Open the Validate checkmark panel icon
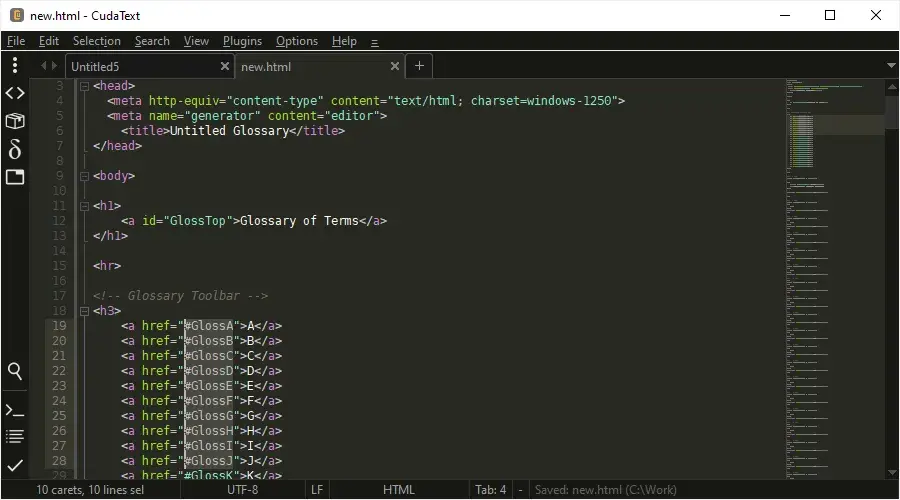The width and height of the screenshot is (900, 500). (x=15, y=465)
